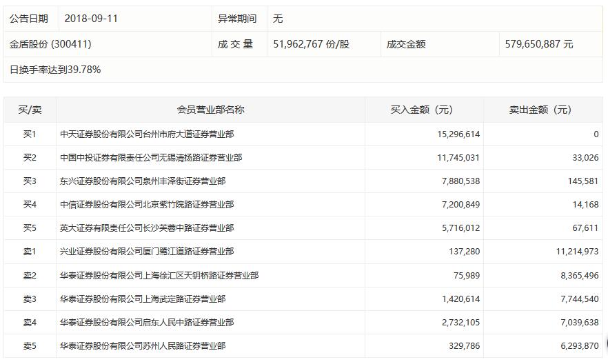Click sell amount 11,214,973

click(578, 252)
